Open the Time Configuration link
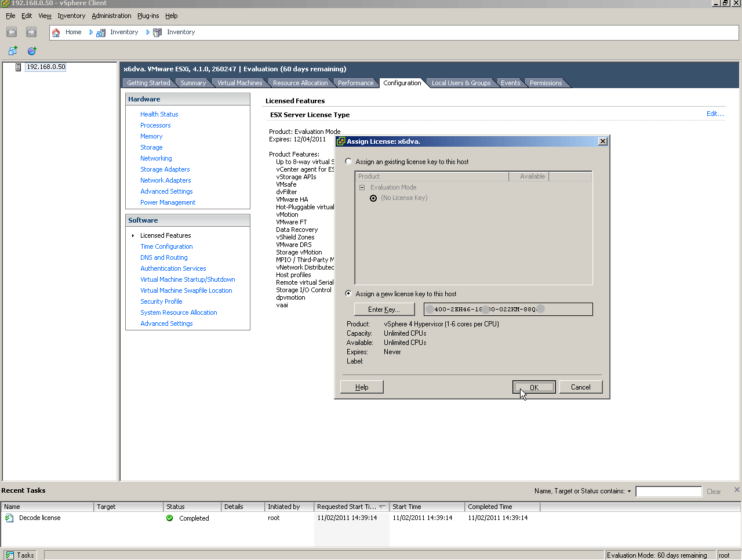Viewport: 742px width, 560px height. pyautogui.click(x=166, y=246)
